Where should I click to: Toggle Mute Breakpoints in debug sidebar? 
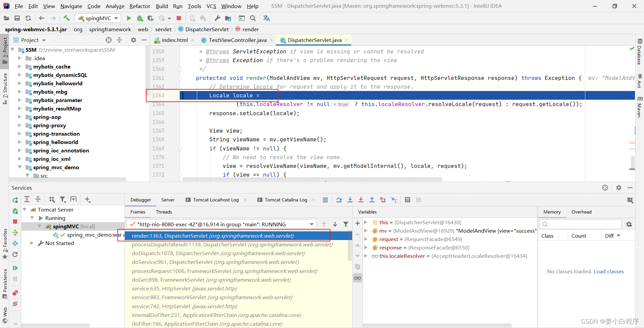[x=15, y=304]
